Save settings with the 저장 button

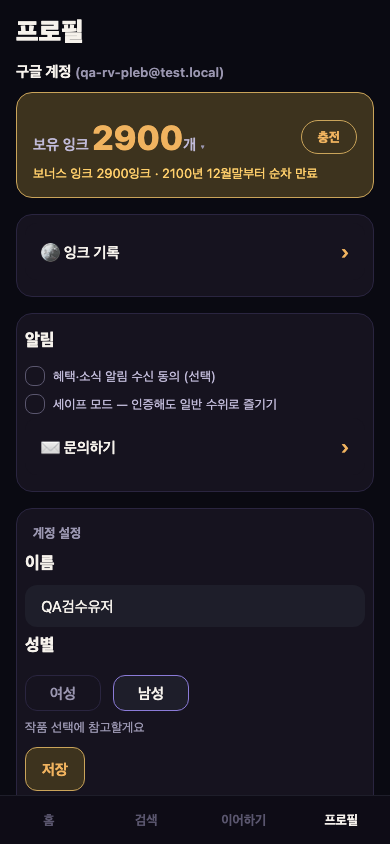pyautogui.click(x=55, y=769)
